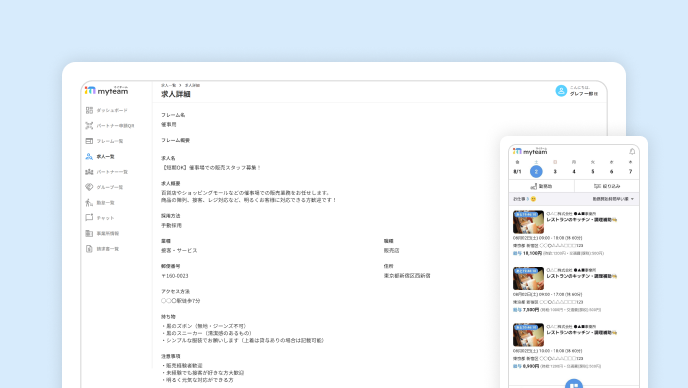
Task: Open 事業所情報 in the sidebar menu
Action: [102, 233]
